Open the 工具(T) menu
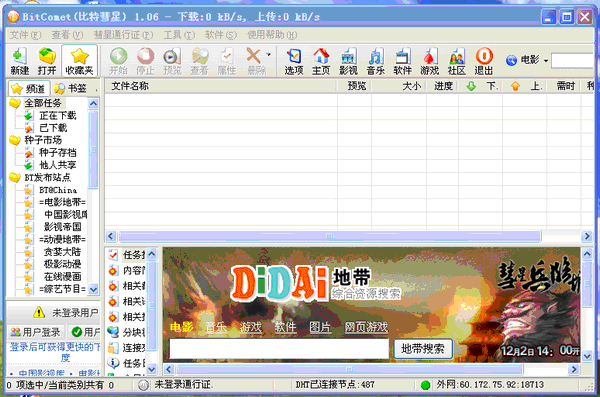600x397 pixels. [x=179, y=35]
